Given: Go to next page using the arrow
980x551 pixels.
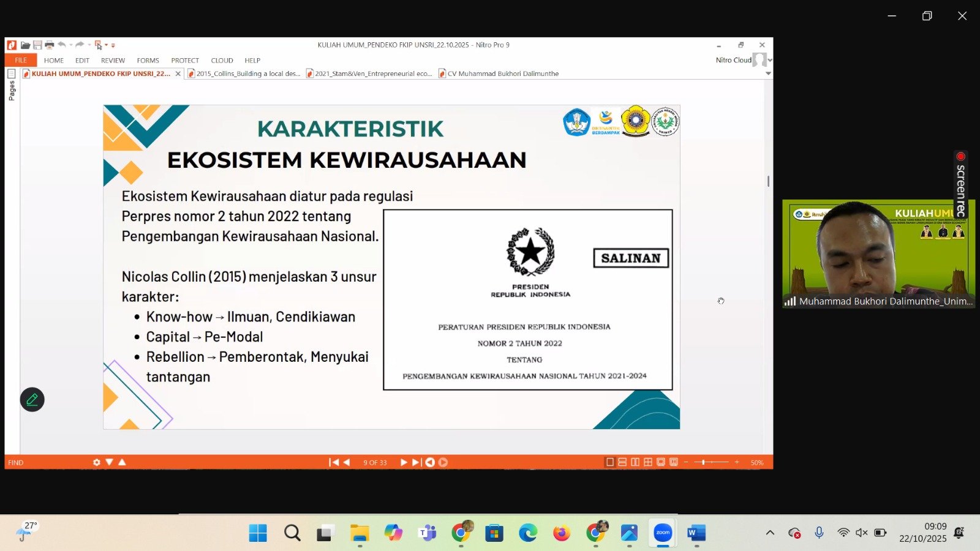Looking at the screenshot, I should point(404,462).
